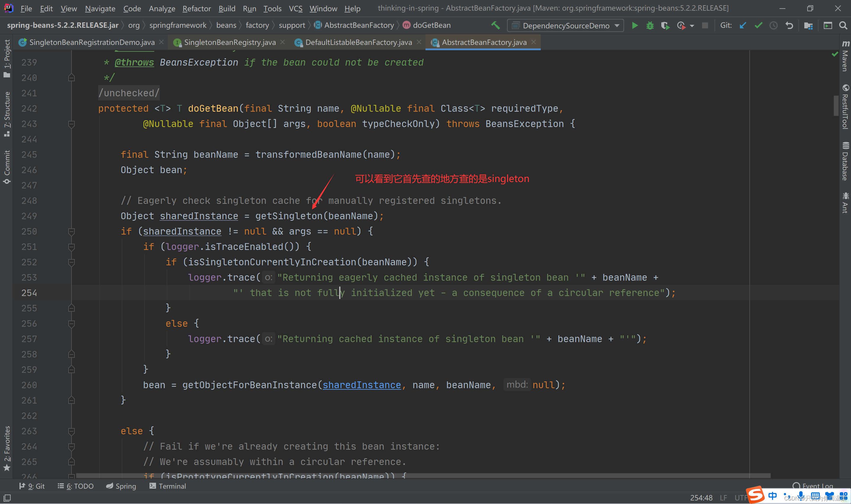The height and width of the screenshot is (504, 851).
Task: Collapse the fold marker at line 252
Action: tap(71, 263)
